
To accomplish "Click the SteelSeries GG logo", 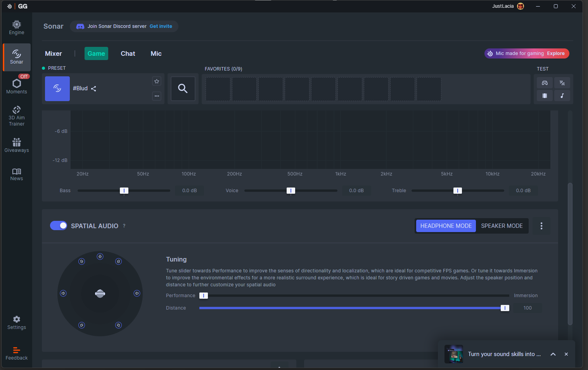I will point(17,6).
